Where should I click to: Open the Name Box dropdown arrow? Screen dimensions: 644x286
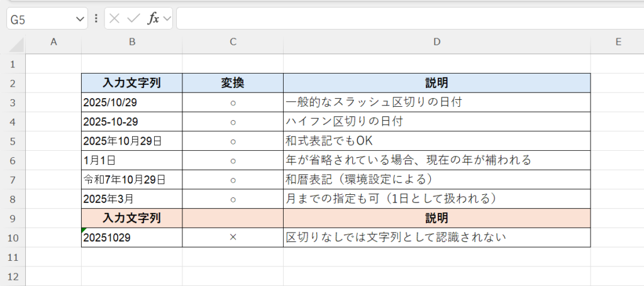[x=80, y=19]
